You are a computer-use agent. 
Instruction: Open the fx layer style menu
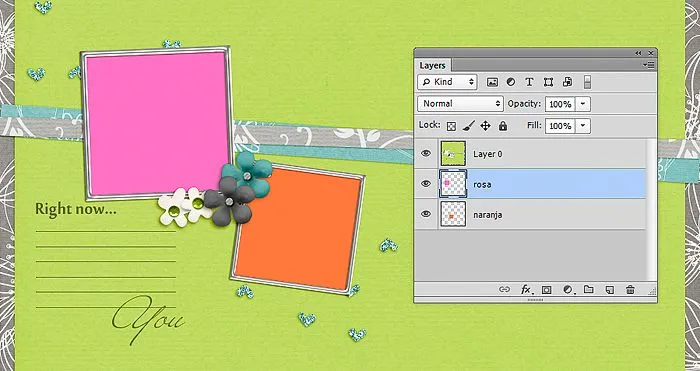[526, 290]
